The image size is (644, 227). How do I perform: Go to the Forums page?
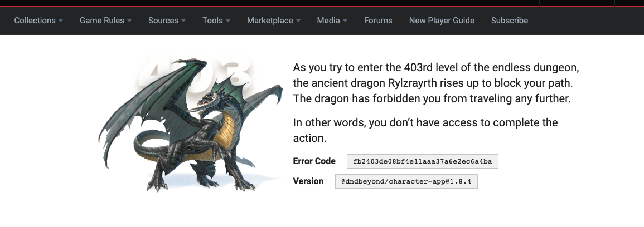(x=378, y=21)
